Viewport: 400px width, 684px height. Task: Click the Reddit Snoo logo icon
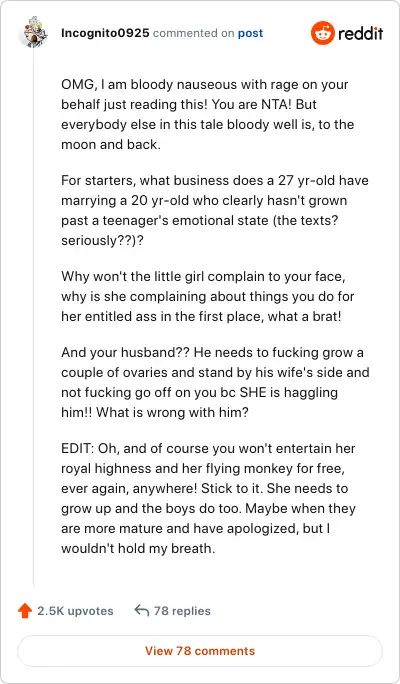pyautogui.click(x=322, y=33)
